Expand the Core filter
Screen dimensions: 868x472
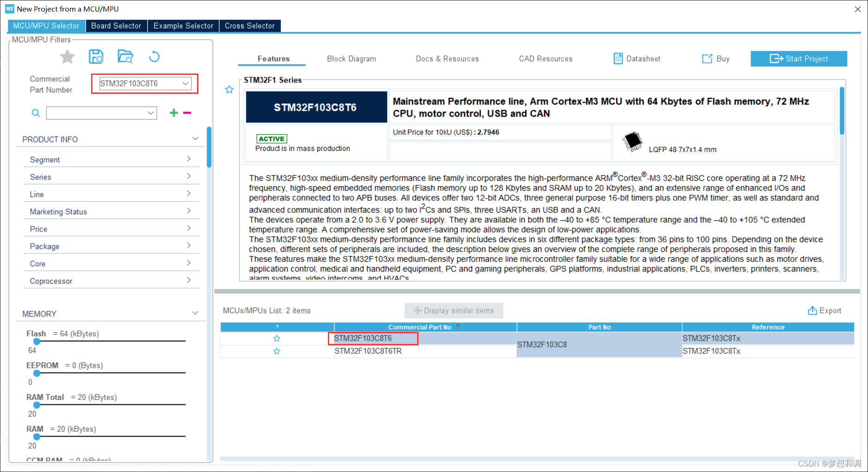click(189, 263)
